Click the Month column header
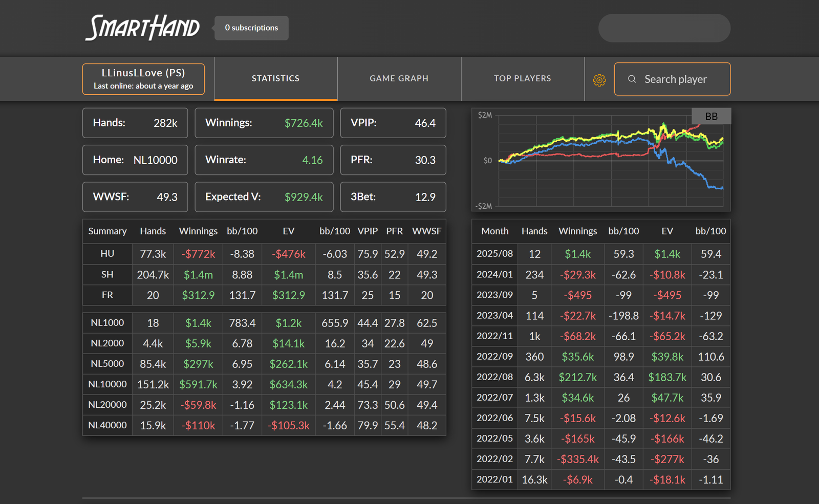 [495, 231]
